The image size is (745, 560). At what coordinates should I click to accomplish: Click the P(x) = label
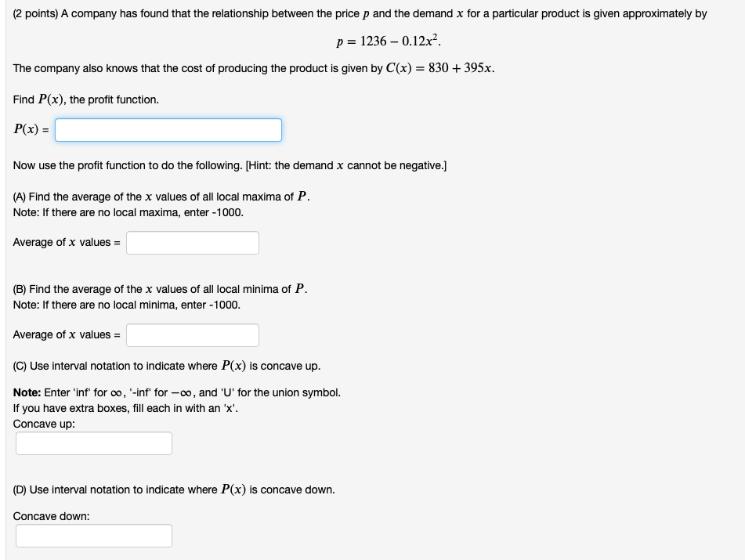[30, 129]
